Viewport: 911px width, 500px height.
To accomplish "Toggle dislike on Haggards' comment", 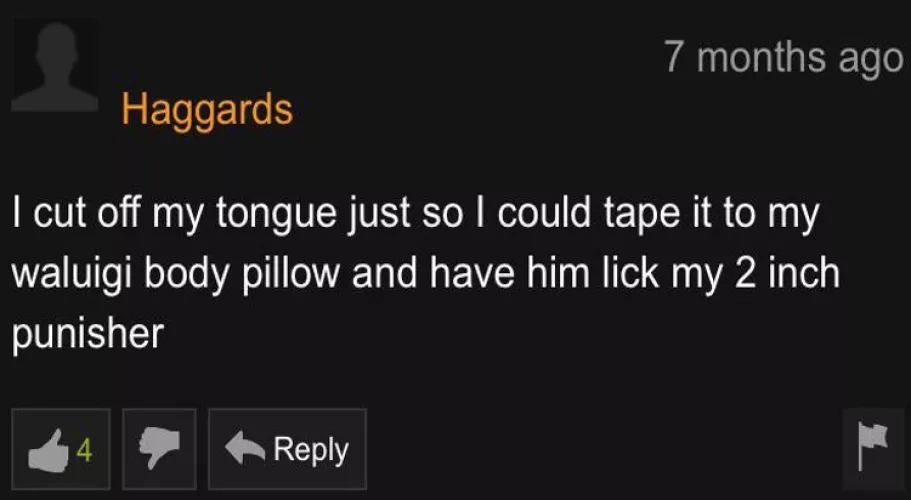I will click(x=159, y=449).
